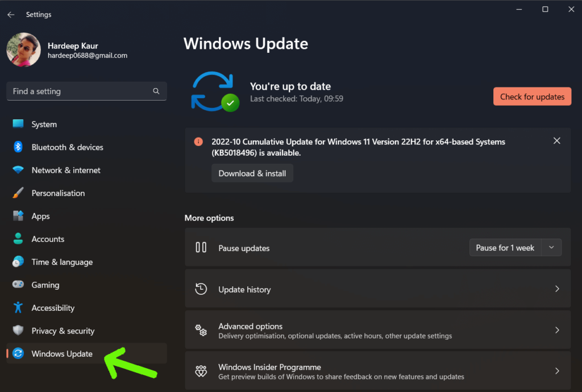Go back using the back arrow

click(x=11, y=15)
